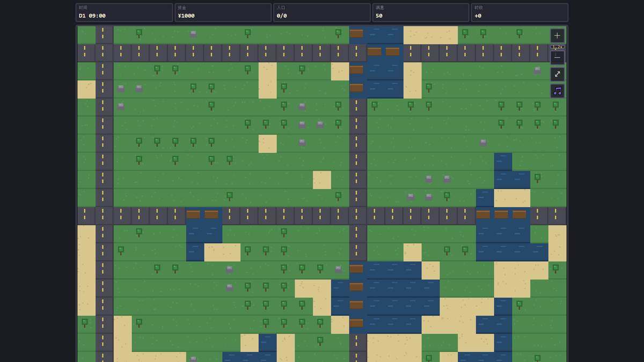Screen dimensions: 644x362
Task: Toggle fullscreen with the diagonal arrows icon
Action: coord(557,74)
